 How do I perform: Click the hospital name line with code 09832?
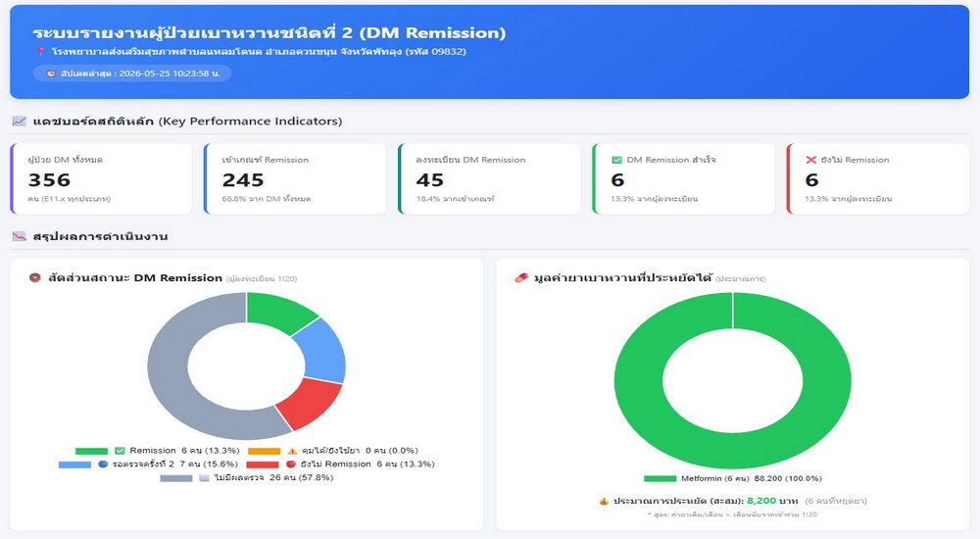pyautogui.click(x=259, y=51)
